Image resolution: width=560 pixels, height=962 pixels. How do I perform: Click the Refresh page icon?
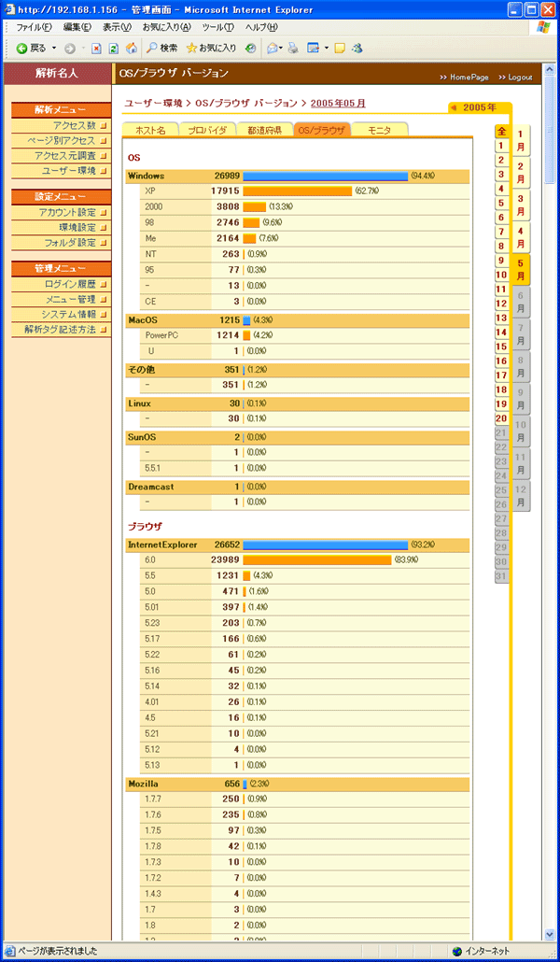[x=114, y=48]
